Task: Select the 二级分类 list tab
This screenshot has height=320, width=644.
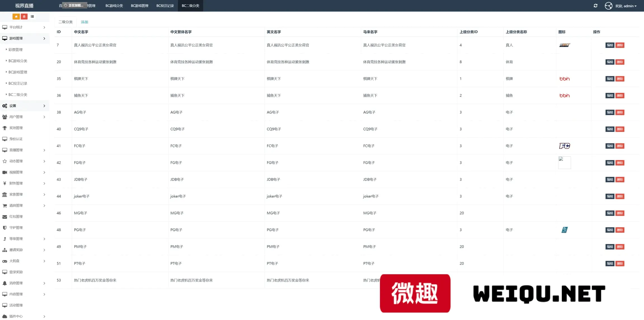Action: [x=65, y=22]
